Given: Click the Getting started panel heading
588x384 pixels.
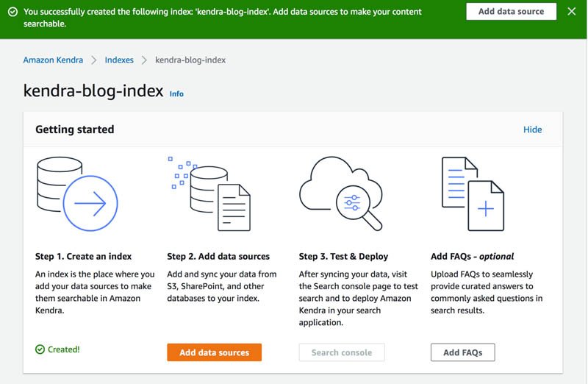Looking at the screenshot, I should (x=75, y=129).
